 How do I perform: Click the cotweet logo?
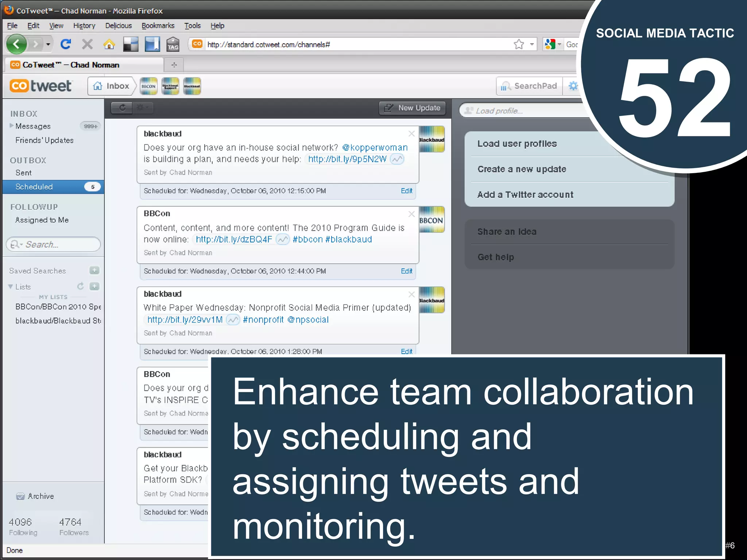click(41, 86)
